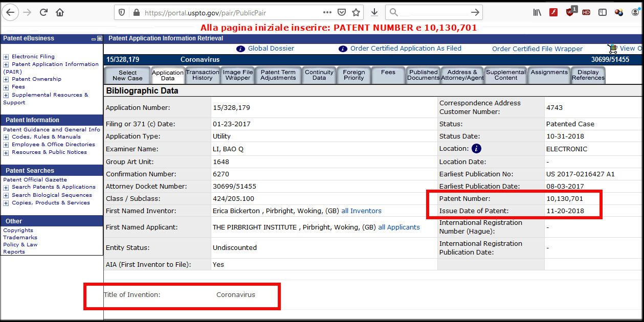Expand Resources & Public Notices

click(6, 152)
